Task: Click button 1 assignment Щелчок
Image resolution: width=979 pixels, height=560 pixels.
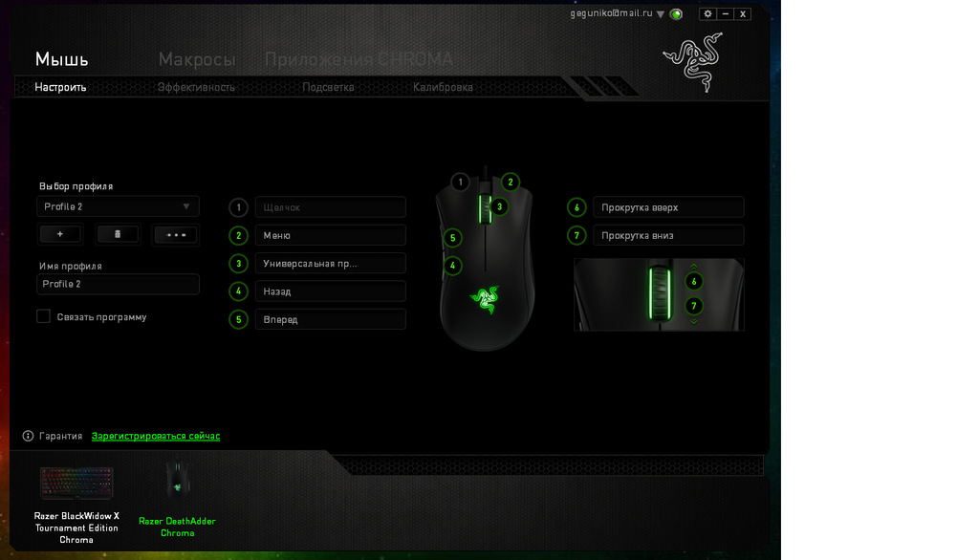Action: coord(330,207)
